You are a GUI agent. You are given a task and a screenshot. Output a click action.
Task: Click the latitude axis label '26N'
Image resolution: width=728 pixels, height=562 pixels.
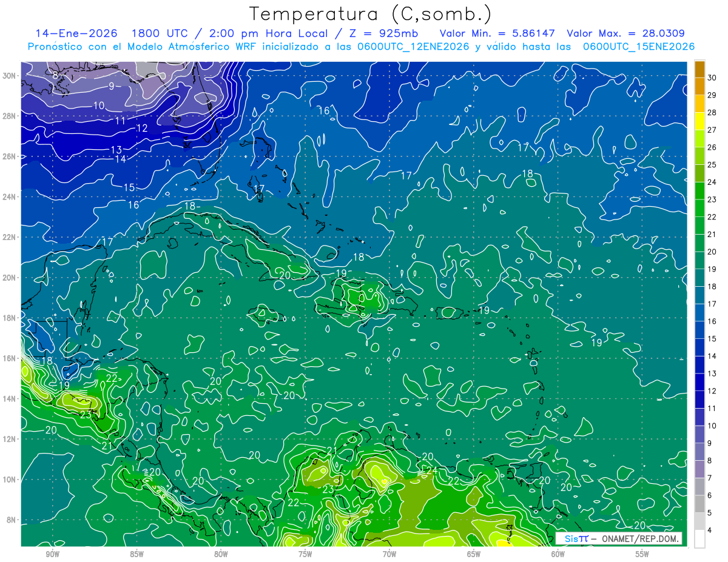(10, 156)
